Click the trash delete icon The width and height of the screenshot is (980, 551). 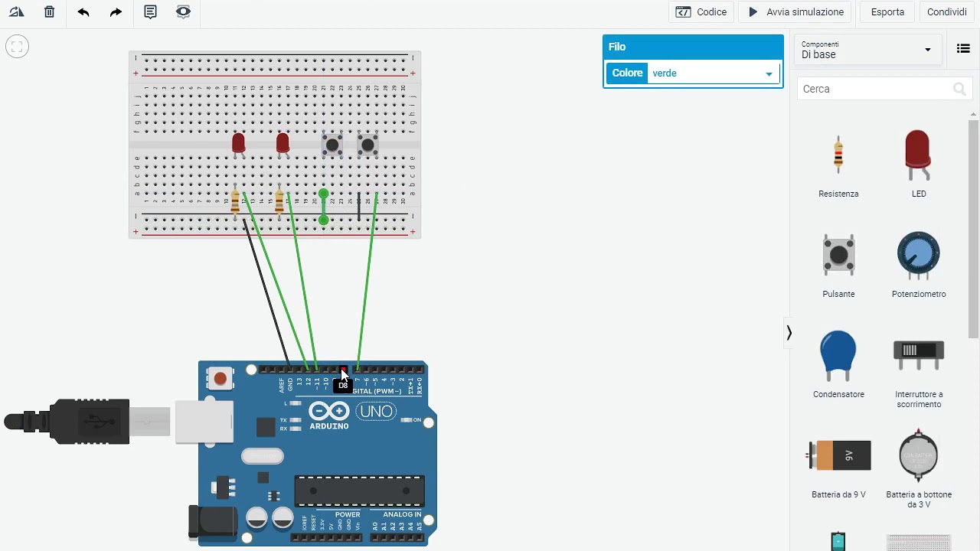(x=49, y=12)
